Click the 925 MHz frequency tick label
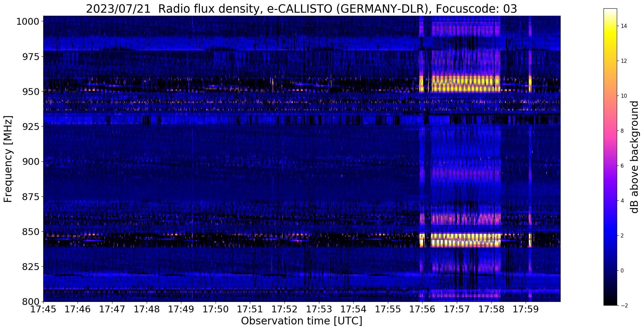The height and width of the screenshot is (330, 644). (x=31, y=127)
